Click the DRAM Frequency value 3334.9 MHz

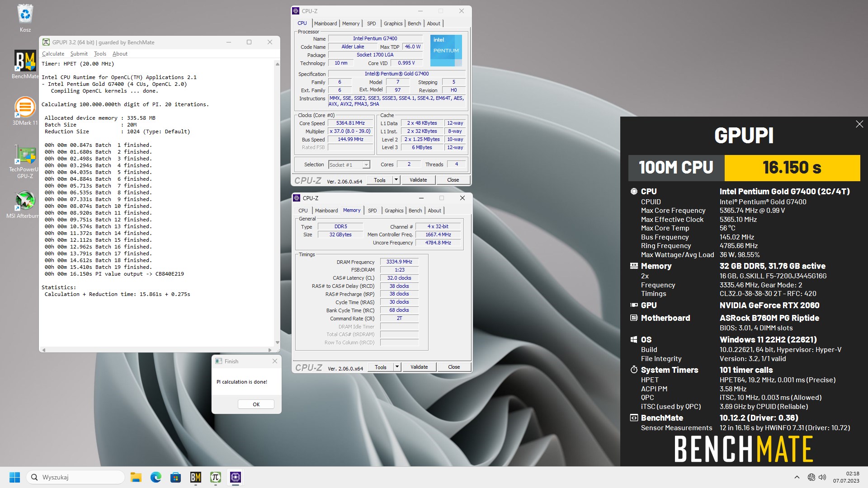[399, 262]
